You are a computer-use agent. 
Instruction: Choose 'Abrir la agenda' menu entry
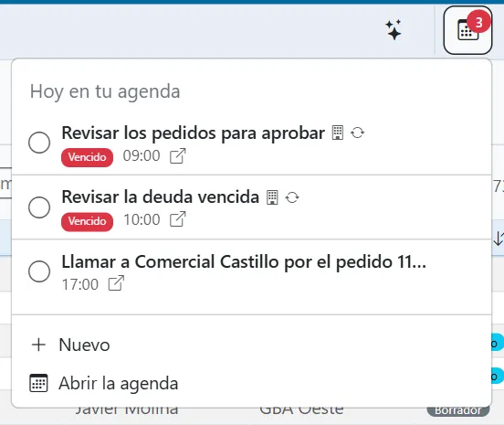tap(119, 383)
